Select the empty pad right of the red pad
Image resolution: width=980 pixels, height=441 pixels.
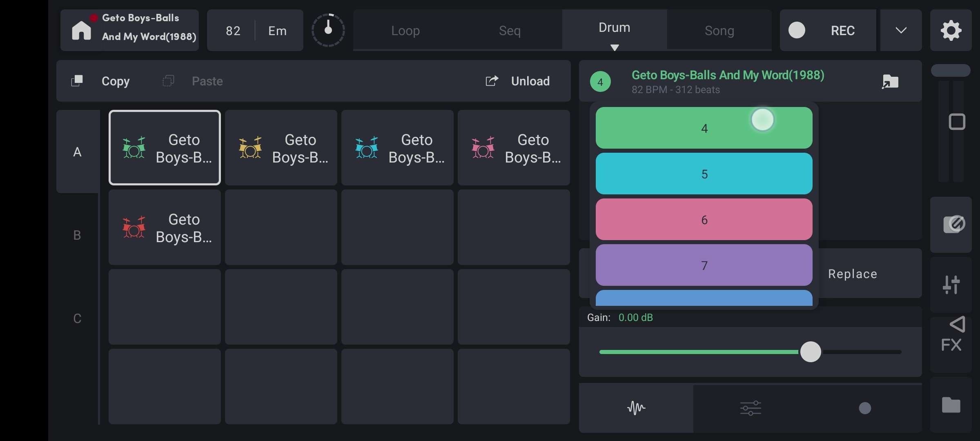(x=281, y=227)
